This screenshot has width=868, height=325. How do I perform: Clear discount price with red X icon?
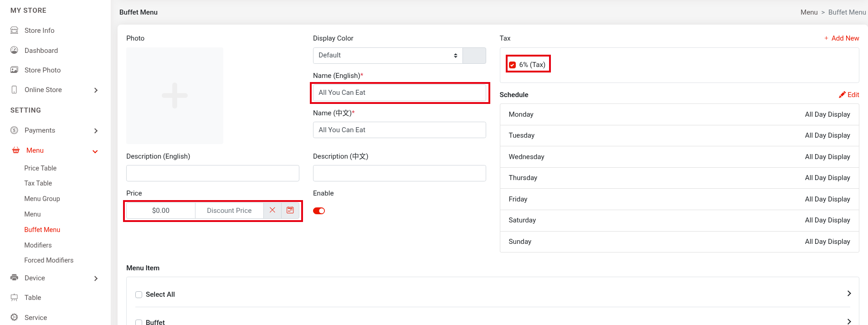272,210
